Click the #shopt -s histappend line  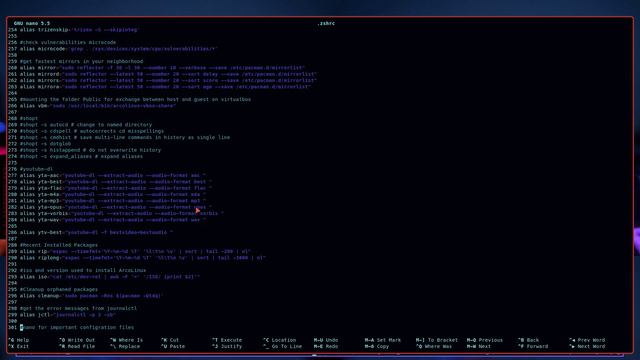[x=90, y=150]
